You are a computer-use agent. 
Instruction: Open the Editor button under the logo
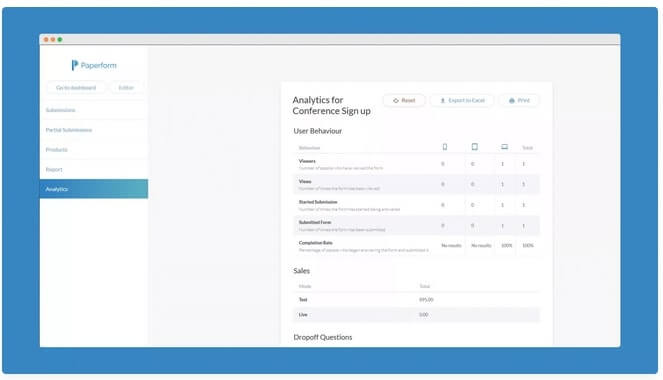point(126,87)
